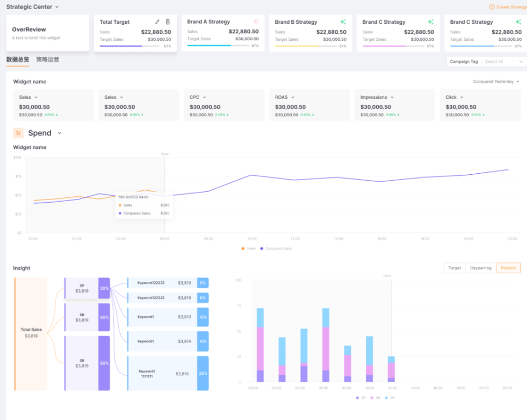The image size is (532, 420).
Task: Click the orange shopping cart icon beside Spend
Action: (x=18, y=133)
